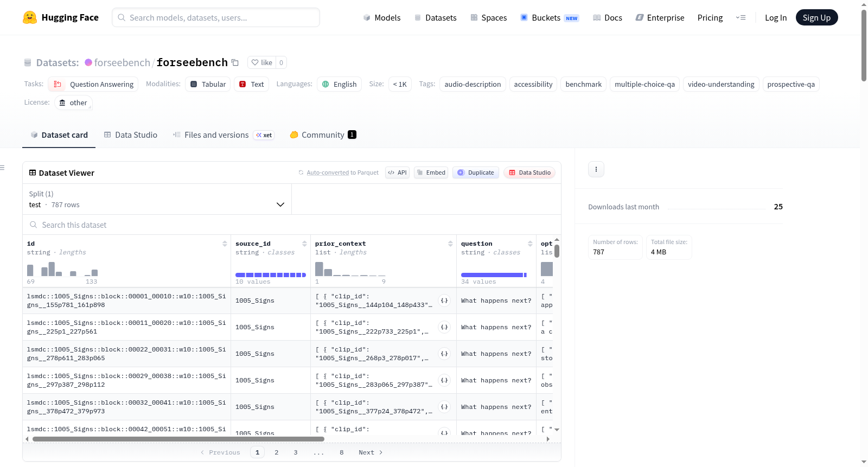Click the Embed button

pos(431,172)
